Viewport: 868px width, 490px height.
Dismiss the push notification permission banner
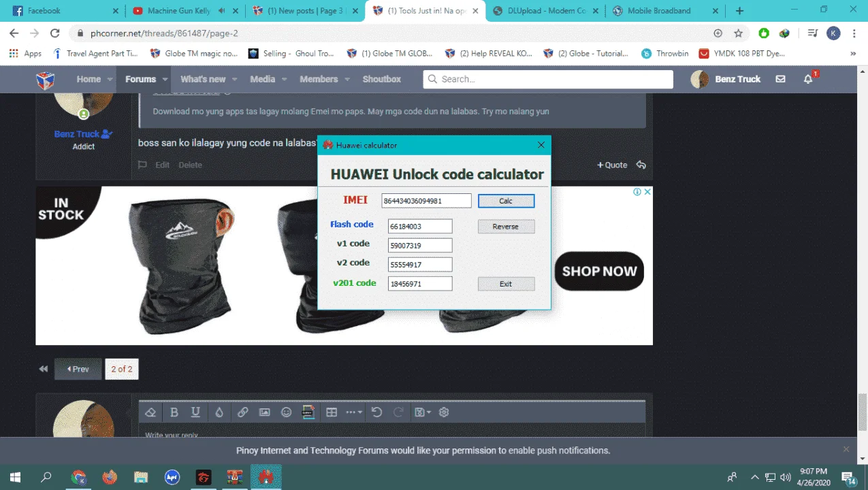tap(846, 449)
